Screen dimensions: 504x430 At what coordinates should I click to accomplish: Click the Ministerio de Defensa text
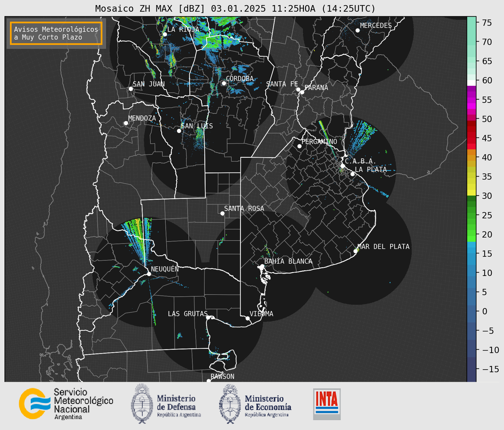(x=179, y=406)
